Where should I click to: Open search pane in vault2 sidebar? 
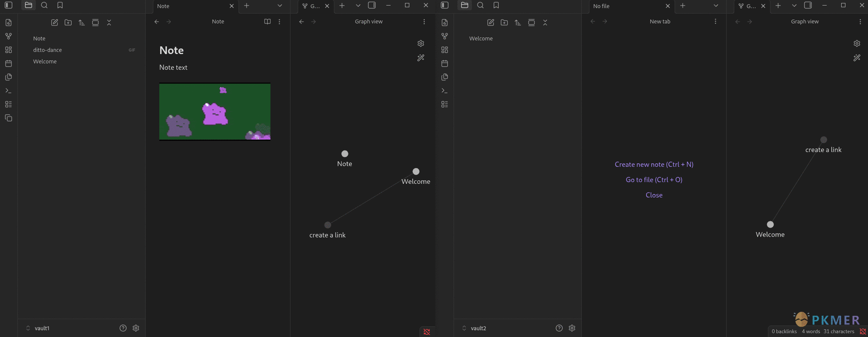(480, 6)
